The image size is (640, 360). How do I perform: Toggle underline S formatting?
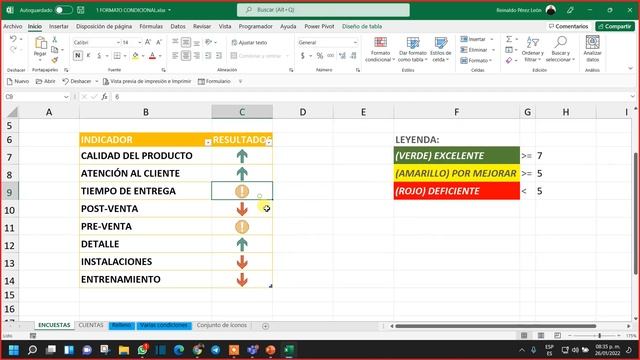pos(99,56)
